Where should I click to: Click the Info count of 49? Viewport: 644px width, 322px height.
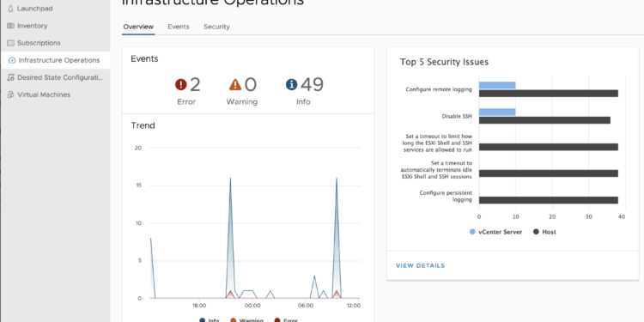click(x=312, y=85)
